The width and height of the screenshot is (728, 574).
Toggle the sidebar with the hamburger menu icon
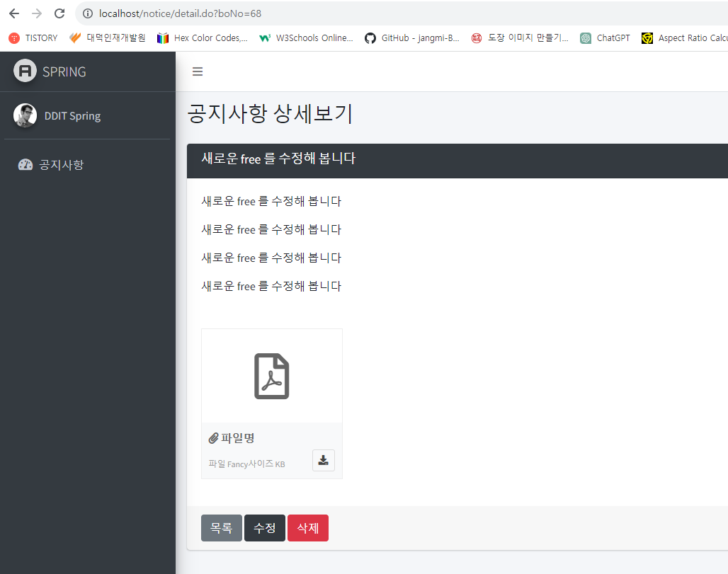198,71
